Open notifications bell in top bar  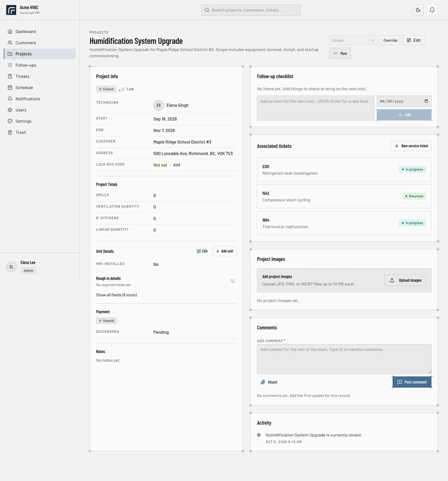[432, 10]
